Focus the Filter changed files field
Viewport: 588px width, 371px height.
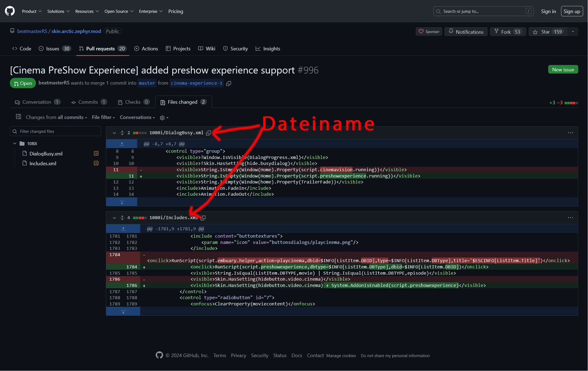click(x=55, y=131)
